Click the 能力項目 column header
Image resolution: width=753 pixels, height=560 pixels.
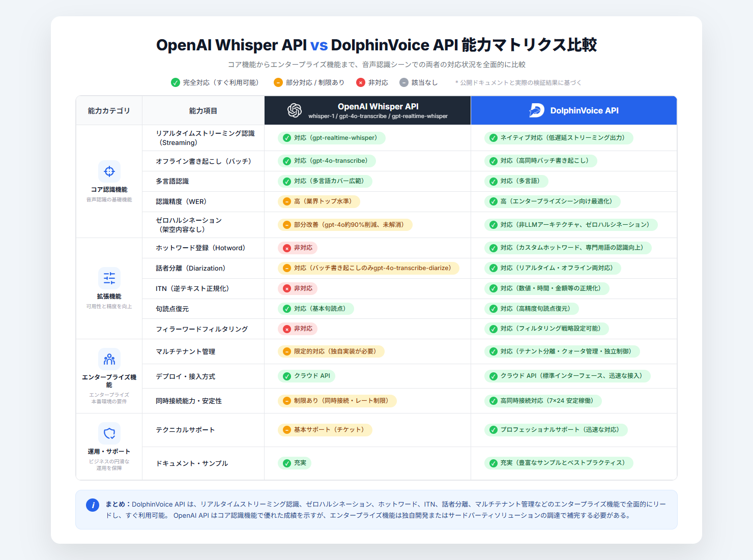(x=203, y=110)
